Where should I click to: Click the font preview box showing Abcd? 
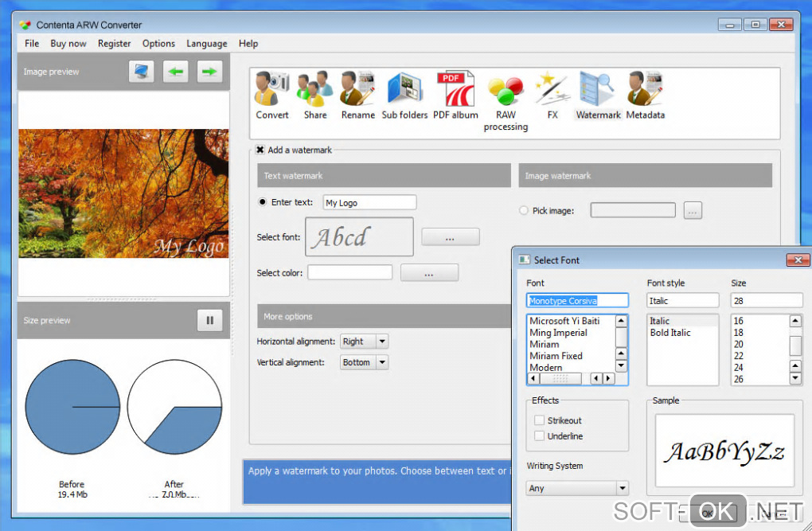tap(359, 236)
